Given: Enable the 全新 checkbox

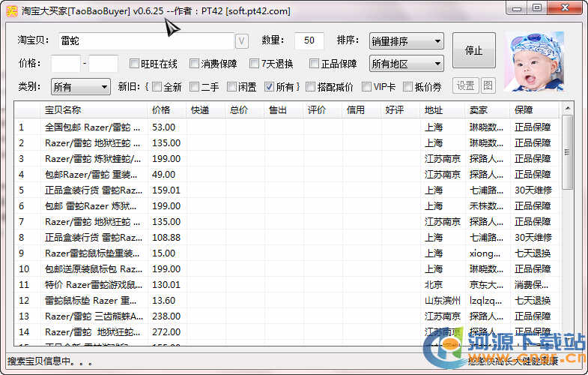Looking at the screenshot, I should (x=157, y=87).
